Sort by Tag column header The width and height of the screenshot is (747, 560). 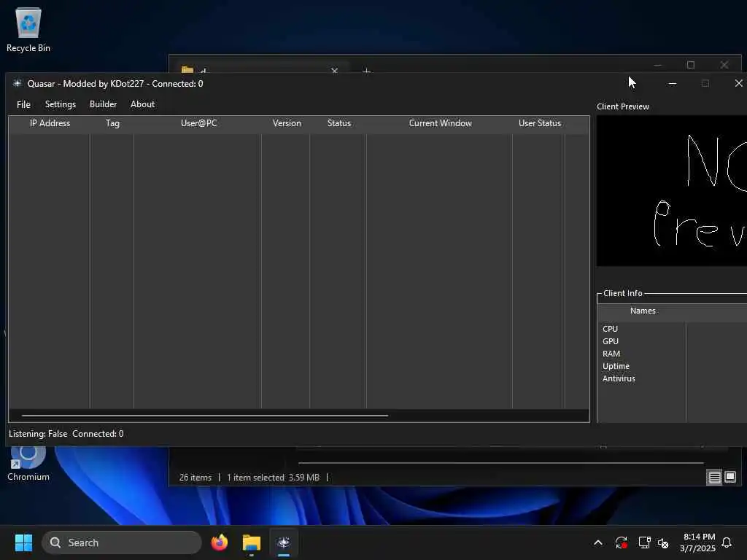(x=112, y=123)
